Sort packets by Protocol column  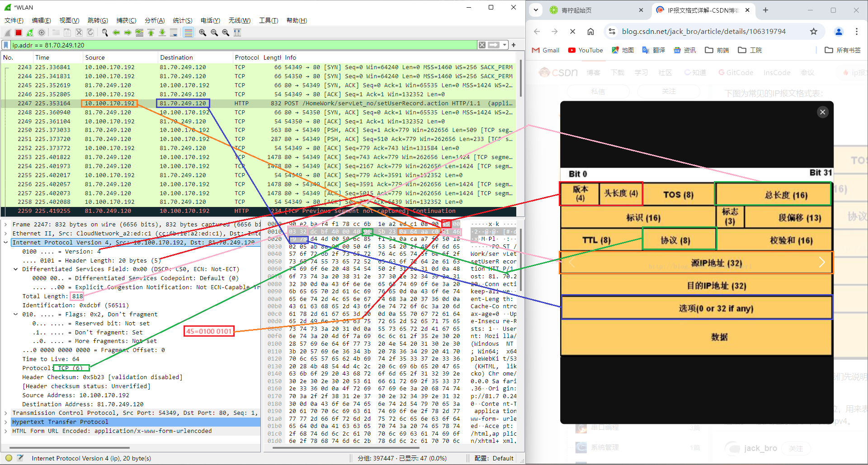pos(246,57)
